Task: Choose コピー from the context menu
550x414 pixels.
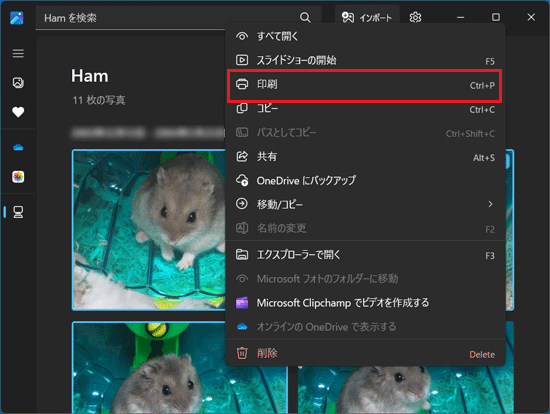Action: 365,108
